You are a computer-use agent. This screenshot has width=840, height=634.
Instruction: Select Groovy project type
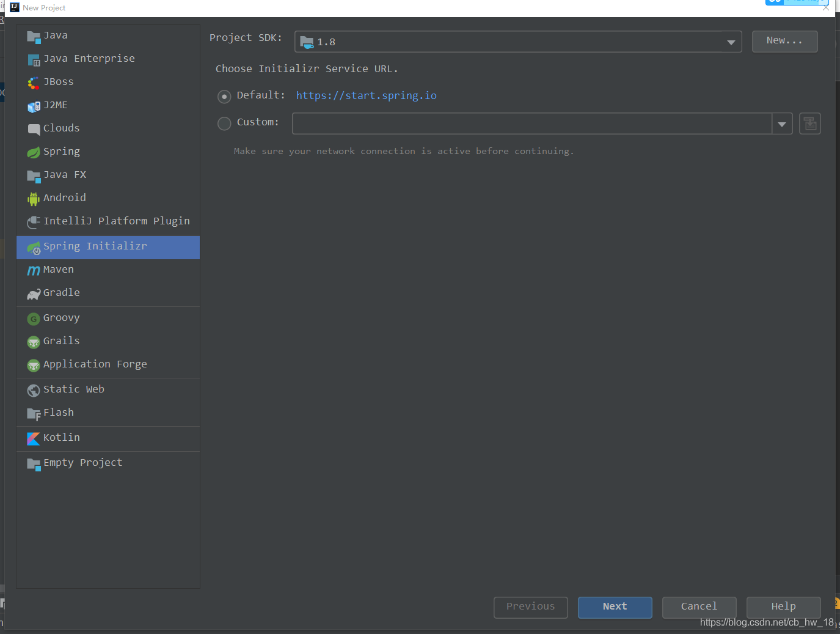(108, 318)
